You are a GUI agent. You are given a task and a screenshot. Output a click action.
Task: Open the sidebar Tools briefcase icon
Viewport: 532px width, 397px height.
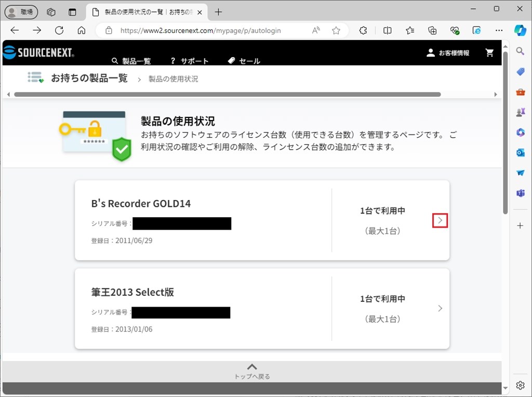tap(520, 92)
